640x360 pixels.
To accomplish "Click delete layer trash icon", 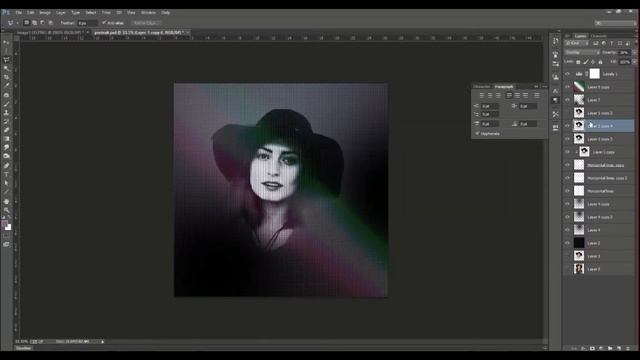I will tap(628, 348).
